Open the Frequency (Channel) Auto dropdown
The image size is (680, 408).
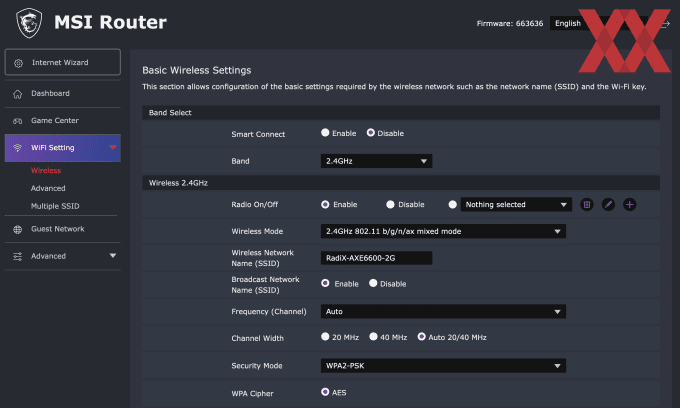coord(443,311)
